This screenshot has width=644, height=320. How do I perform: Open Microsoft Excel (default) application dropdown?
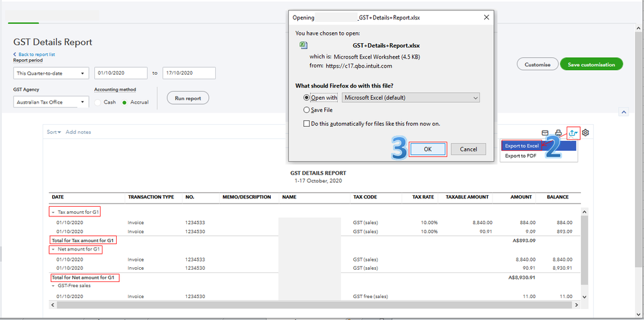[411, 98]
